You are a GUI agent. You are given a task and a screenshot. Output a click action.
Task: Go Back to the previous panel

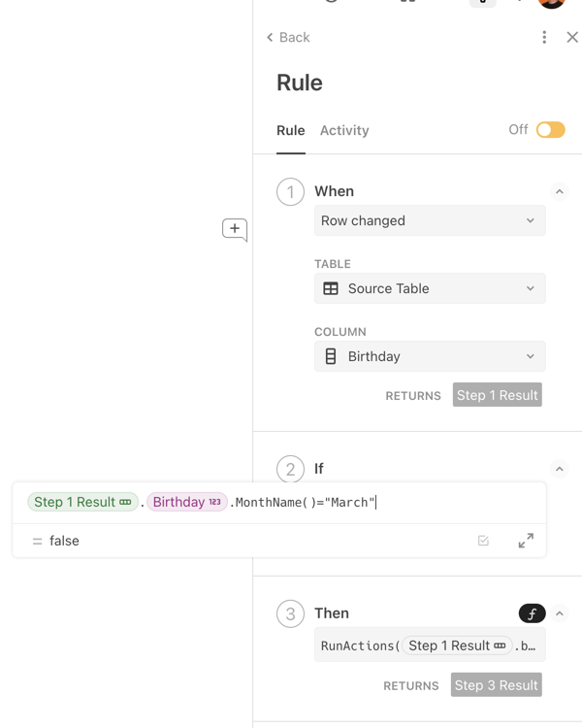pyautogui.click(x=288, y=37)
